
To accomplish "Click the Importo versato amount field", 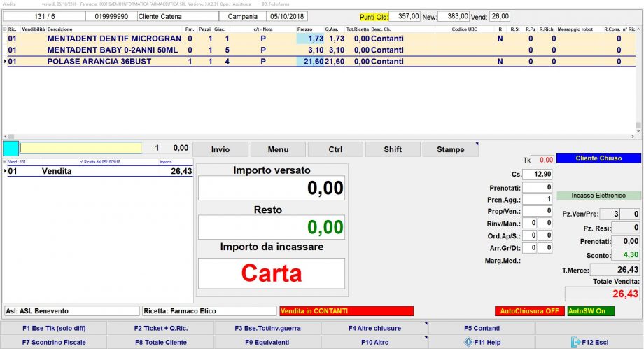I will pyautogui.click(x=272, y=188).
